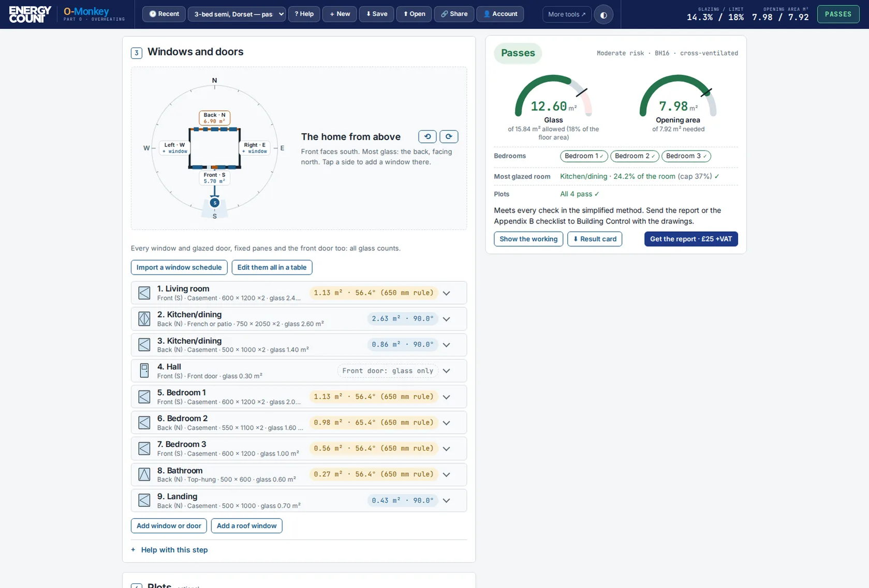Click the Bedroom 3 window icon
The image size is (869, 588).
click(144, 448)
